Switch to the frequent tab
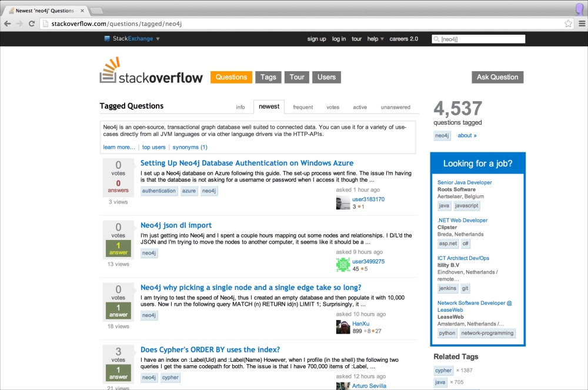 click(x=303, y=107)
